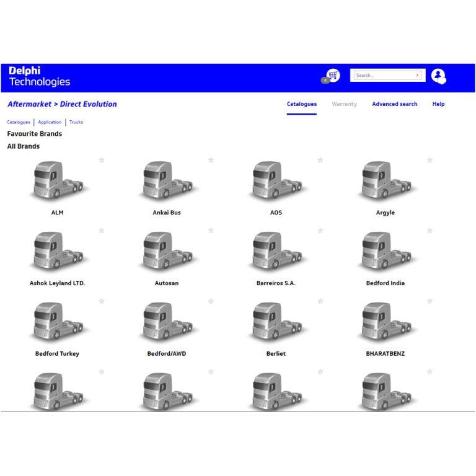476x476 pixels.
Task: Go to Trucks breadcrumb link
Action: pyautogui.click(x=76, y=122)
